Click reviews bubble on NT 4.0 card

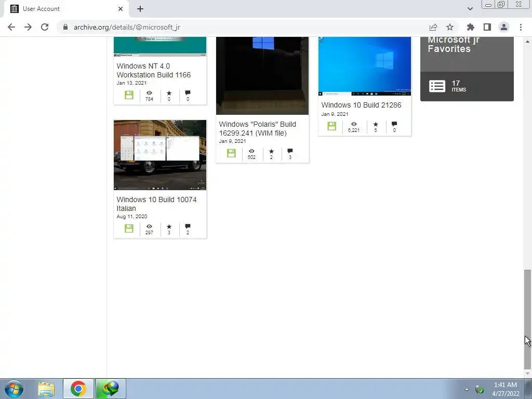coord(188,92)
